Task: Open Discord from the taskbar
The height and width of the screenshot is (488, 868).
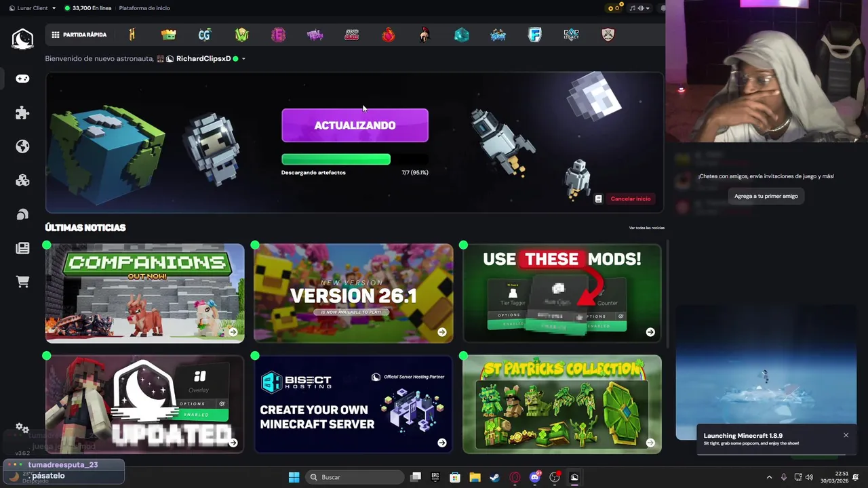Action: click(x=534, y=477)
